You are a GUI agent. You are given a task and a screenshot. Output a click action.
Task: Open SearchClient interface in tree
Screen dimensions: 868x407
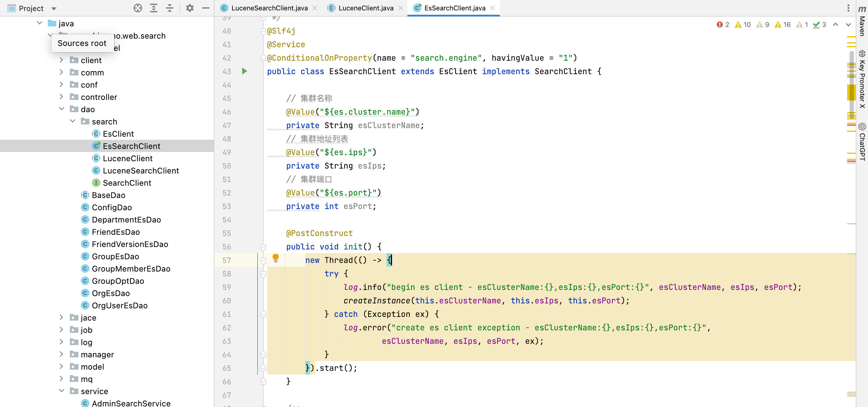coord(127,183)
